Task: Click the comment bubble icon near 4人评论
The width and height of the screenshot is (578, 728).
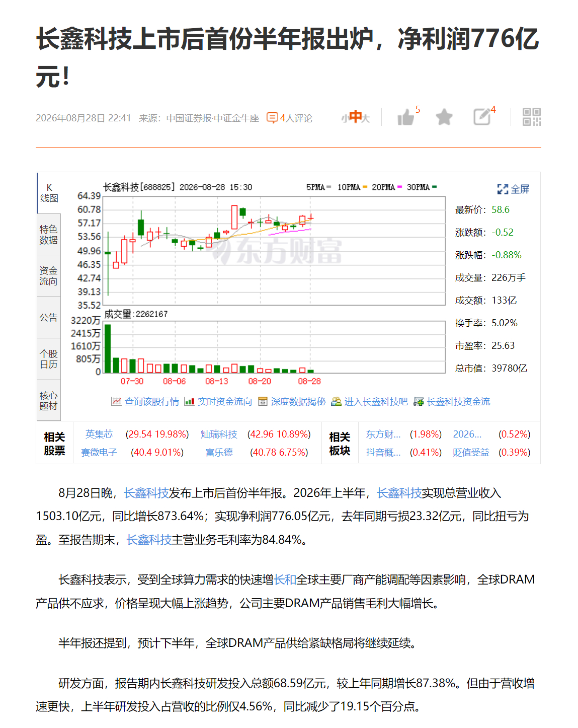Action: [x=272, y=118]
